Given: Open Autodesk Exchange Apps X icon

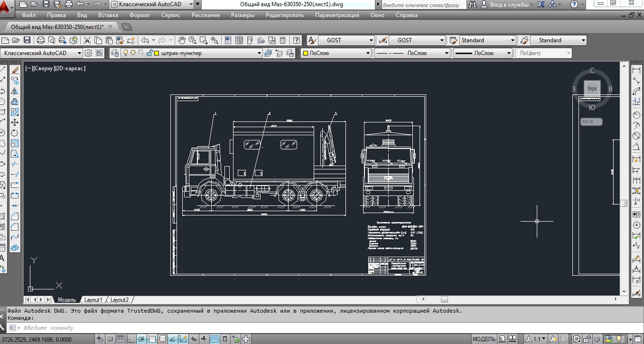Looking at the screenshot, I should coord(540,4).
